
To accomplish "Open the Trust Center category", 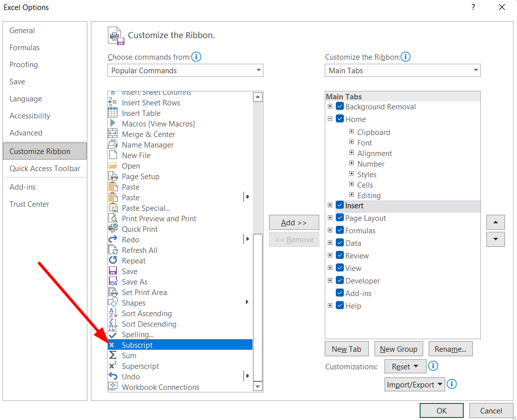I will 29,204.
